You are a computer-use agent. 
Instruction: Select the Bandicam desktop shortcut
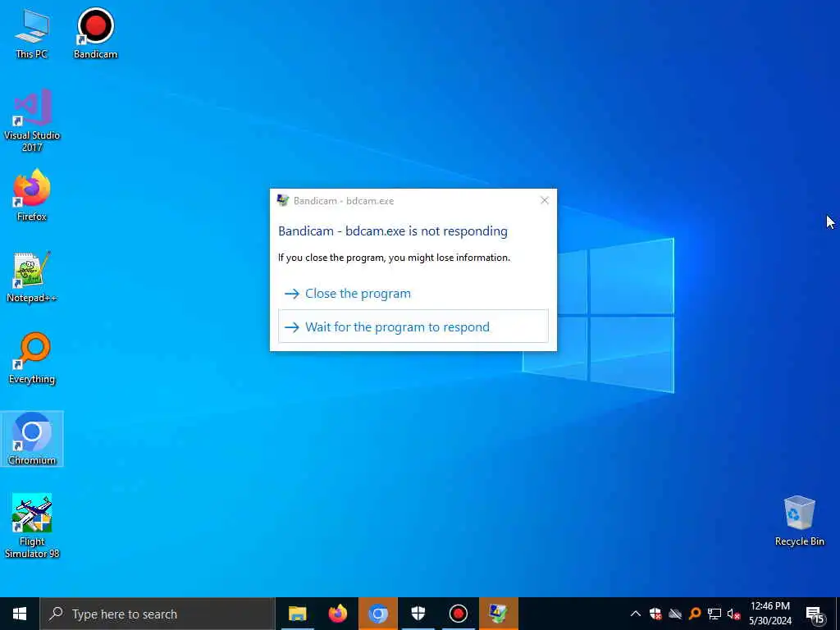(95, 33)
